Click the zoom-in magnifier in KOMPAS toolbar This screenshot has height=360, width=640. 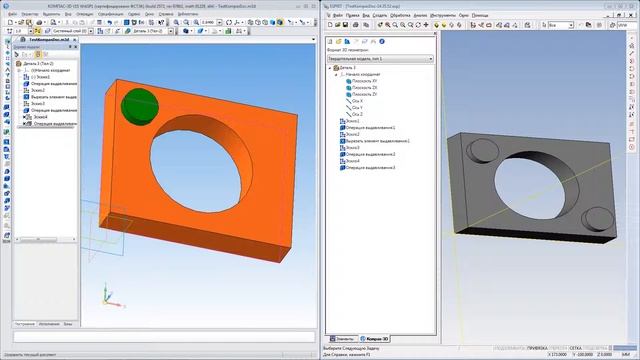176,22
